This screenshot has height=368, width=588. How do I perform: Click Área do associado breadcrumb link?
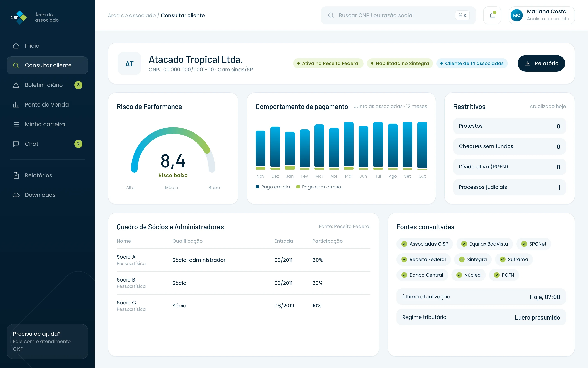[x=132, y=15]
